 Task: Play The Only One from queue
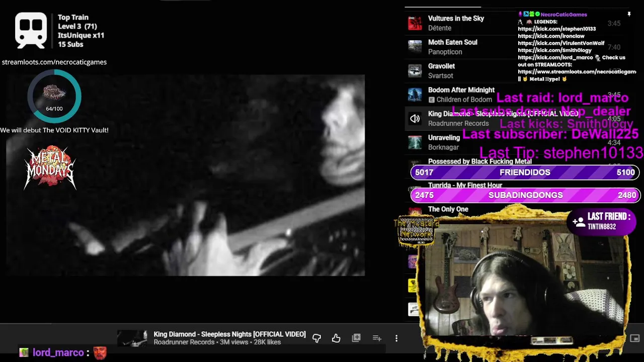[x=448, y=209]
